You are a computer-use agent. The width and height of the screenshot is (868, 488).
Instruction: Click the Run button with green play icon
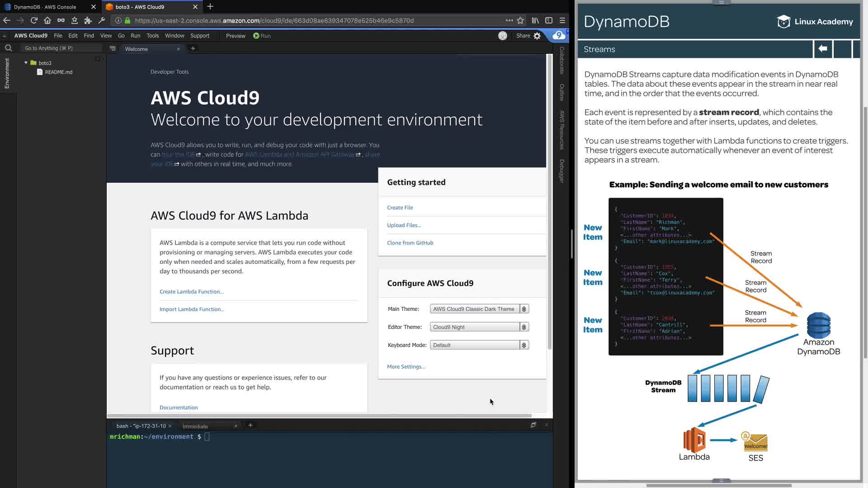coord(262,36)
